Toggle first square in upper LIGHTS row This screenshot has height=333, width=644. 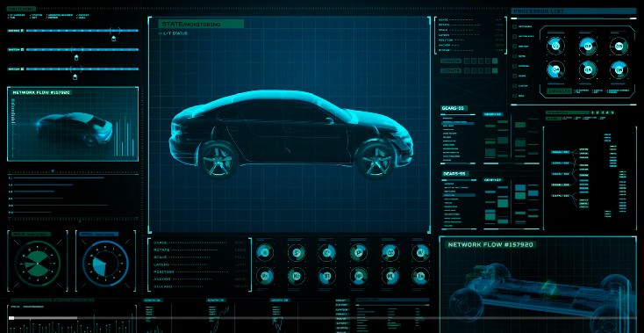click(x=467, y=61)
